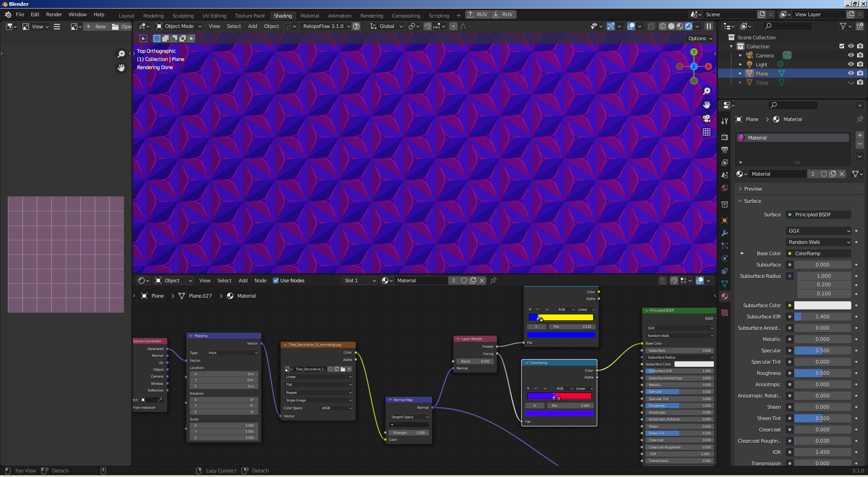Open the Slot 1 dropdown

[x=360, y=281]
